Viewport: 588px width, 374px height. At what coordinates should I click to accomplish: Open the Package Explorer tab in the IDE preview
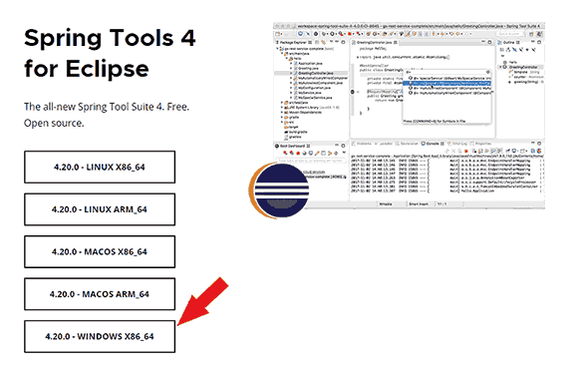point(293,43)
